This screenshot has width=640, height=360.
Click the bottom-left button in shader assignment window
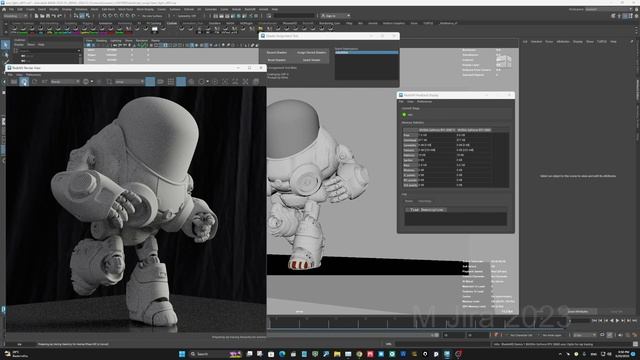[x=277, y=60]
